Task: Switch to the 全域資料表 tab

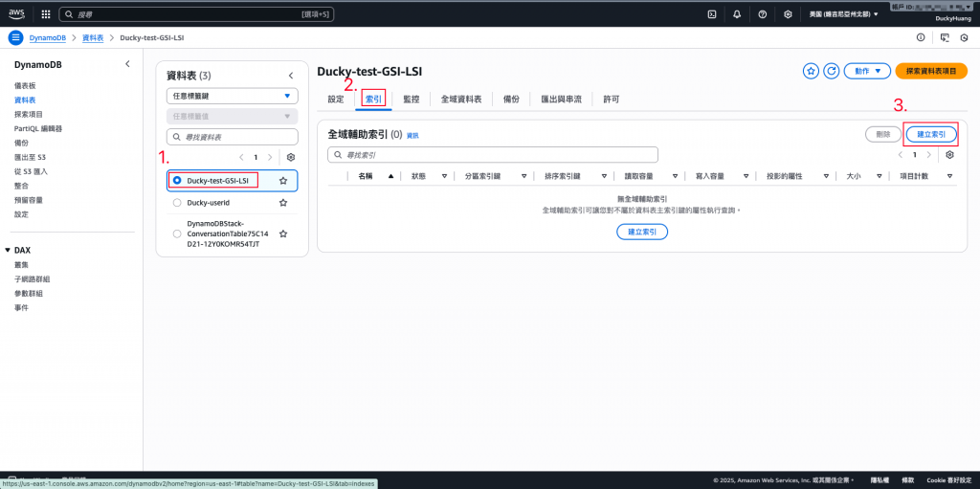Action: 461,100
